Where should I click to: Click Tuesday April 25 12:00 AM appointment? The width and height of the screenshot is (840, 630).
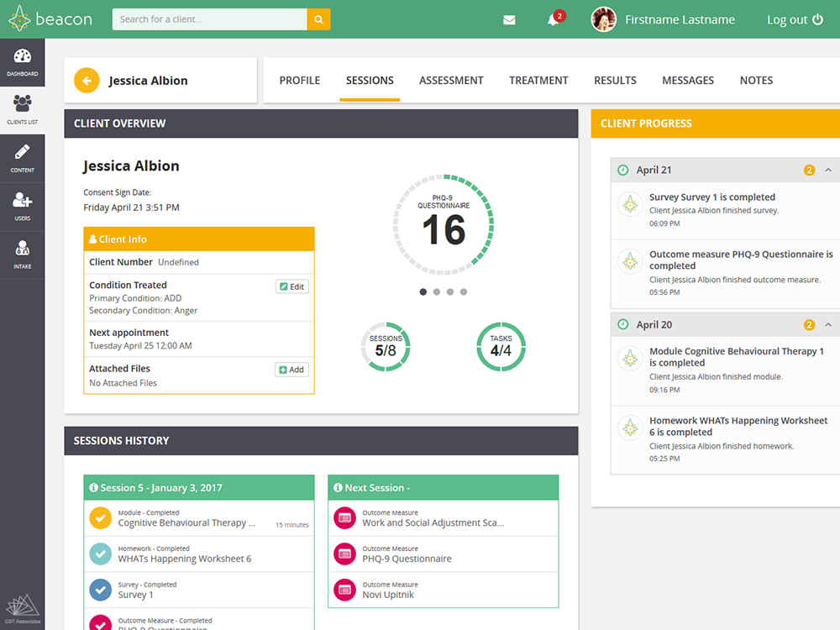click(x=140, y=345)
